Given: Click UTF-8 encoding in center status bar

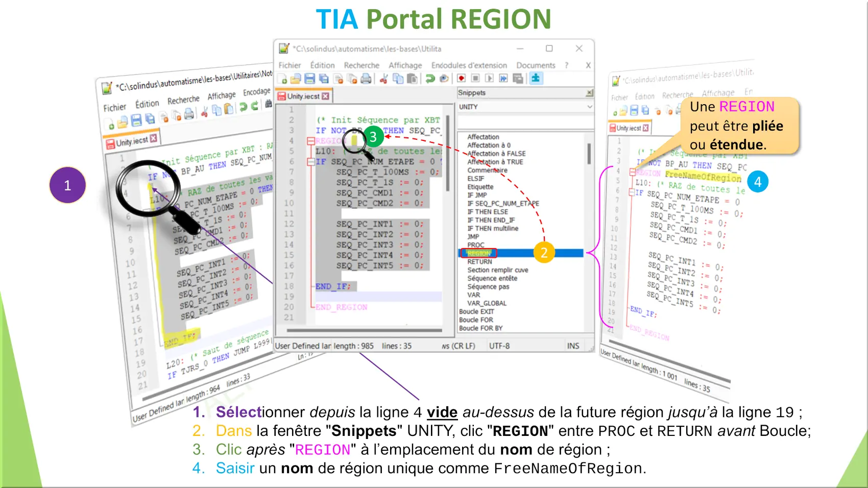Looking at the screenshot, I should (x=499, y=346).
